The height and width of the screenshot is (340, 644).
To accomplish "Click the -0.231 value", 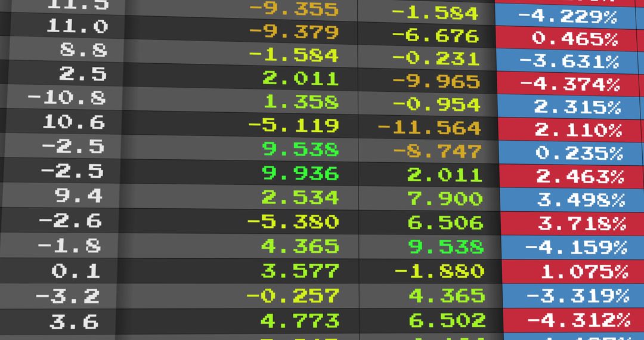I will [x=436, y=59].
